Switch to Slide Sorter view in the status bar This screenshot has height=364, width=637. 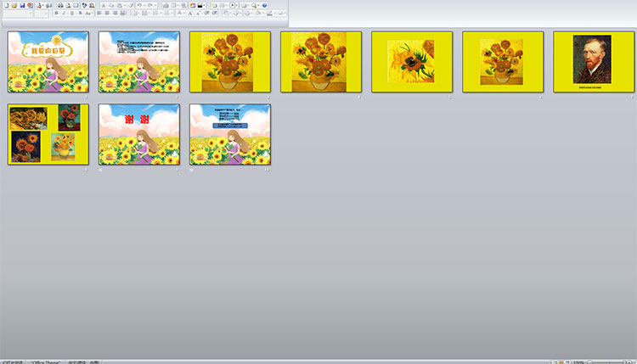(x=561, y=362)
